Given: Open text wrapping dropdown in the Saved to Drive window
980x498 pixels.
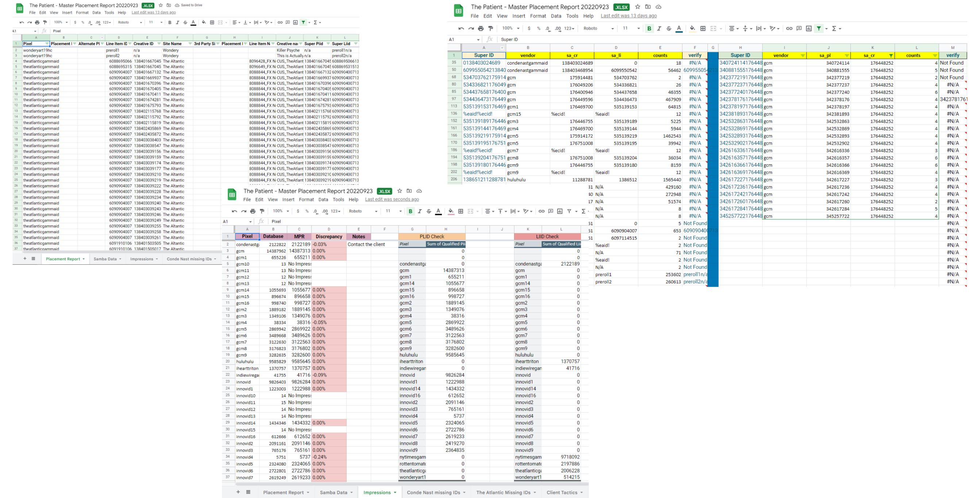Looking at the screenshot, I should [x=258, y=23].
